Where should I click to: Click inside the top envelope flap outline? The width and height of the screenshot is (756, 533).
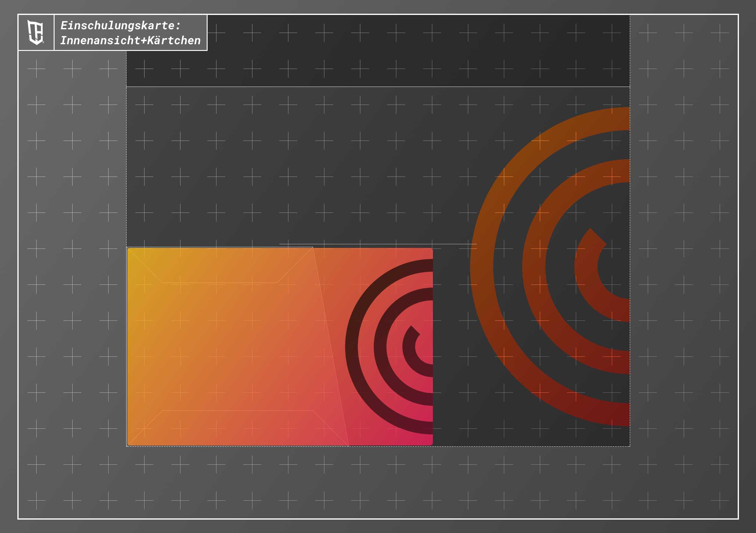[220, 265]
